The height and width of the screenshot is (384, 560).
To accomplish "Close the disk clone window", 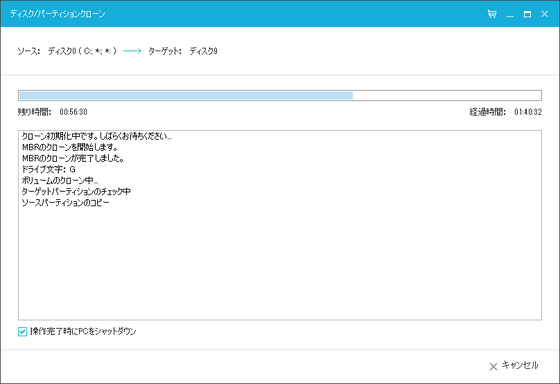I will tap(545, 14).
